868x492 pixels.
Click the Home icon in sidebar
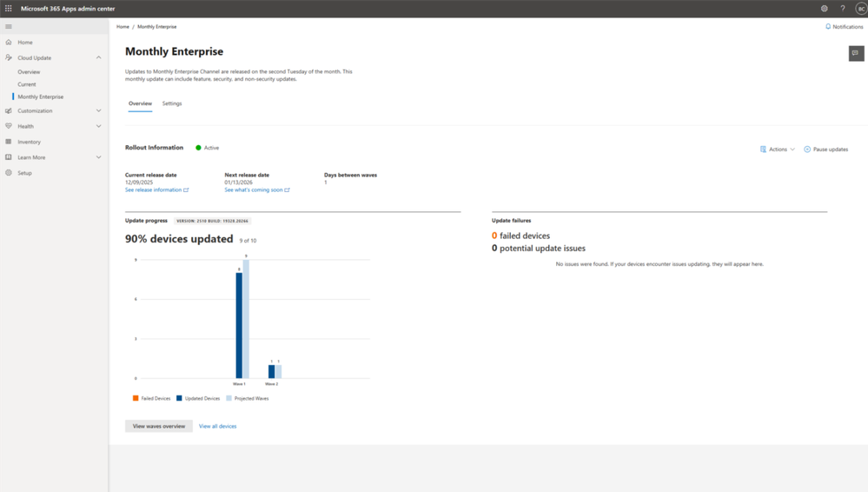(x=9, y=42)
